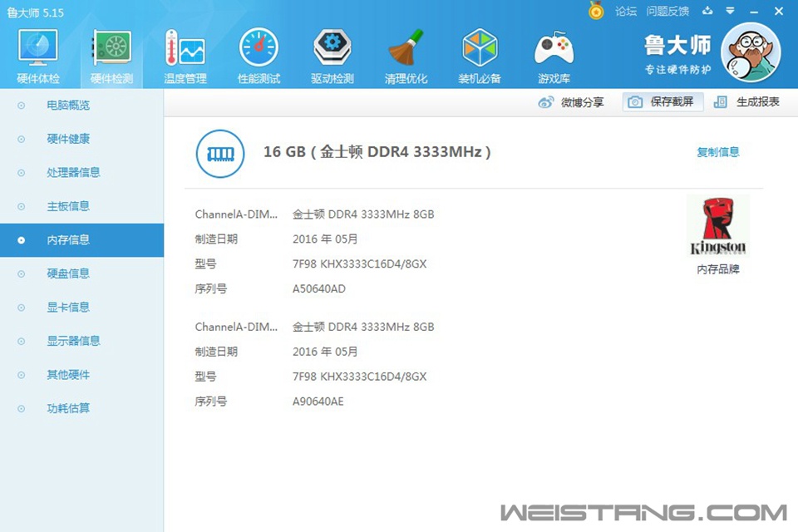This screenshot has width=798, height=532.
Task: Select 功耗估算 in sidebar
Action: 82,408
